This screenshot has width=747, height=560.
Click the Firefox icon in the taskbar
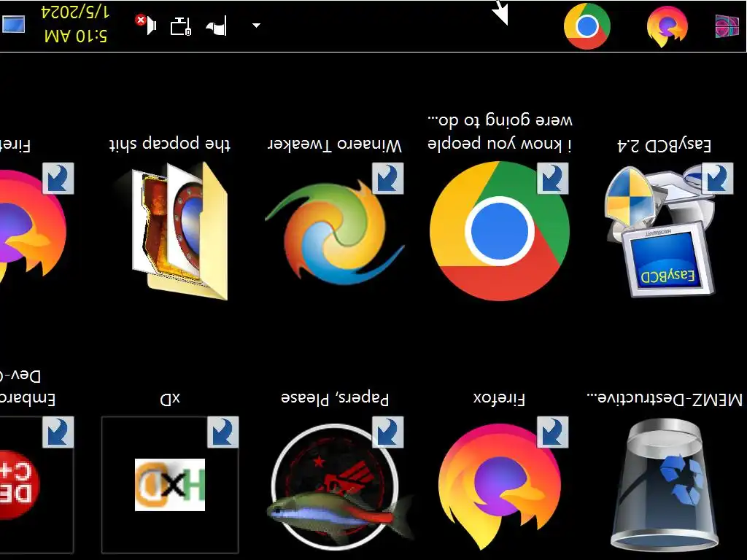[667, 26]
